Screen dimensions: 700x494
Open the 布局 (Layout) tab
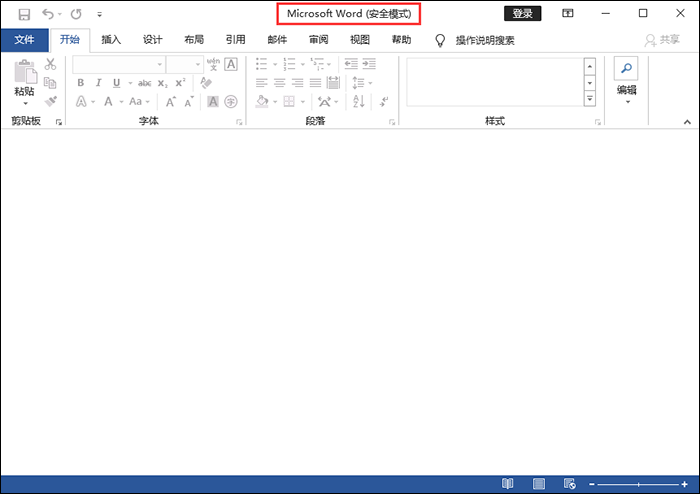click(194, 40)
